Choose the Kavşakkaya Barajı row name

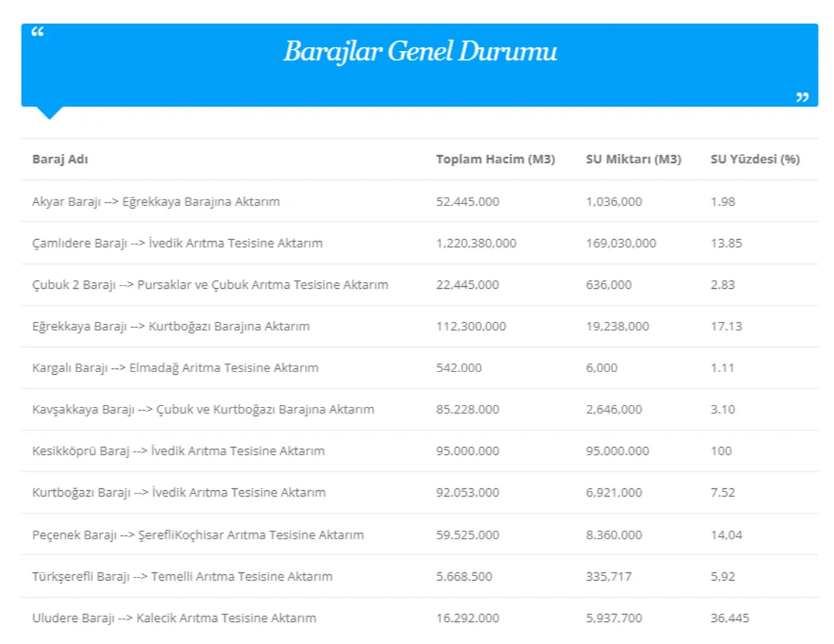tap(203, 409)
